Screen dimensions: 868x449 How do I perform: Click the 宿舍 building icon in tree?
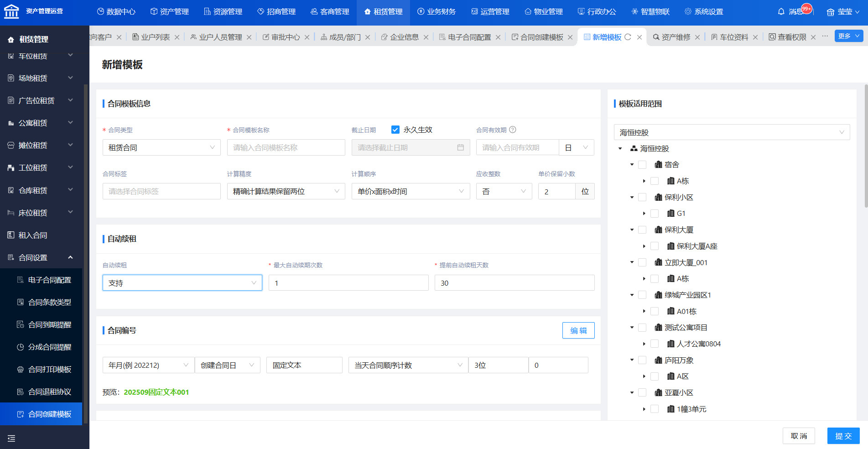click(x=658, y=165)
